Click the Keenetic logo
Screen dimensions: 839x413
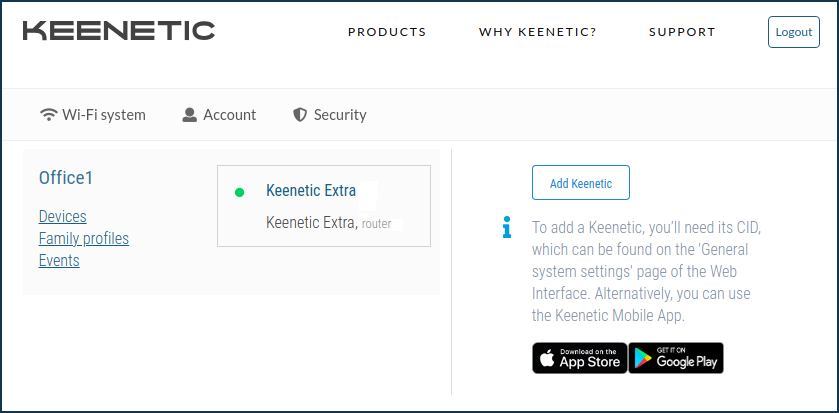pyautogui.click(x=119, y=31)
